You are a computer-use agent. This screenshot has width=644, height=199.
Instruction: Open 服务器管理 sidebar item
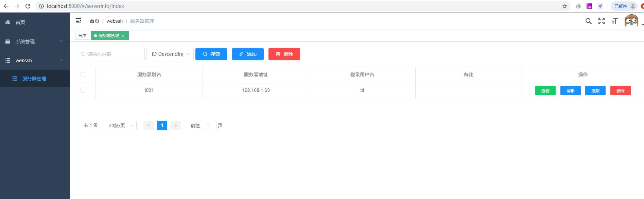(35, 78)
